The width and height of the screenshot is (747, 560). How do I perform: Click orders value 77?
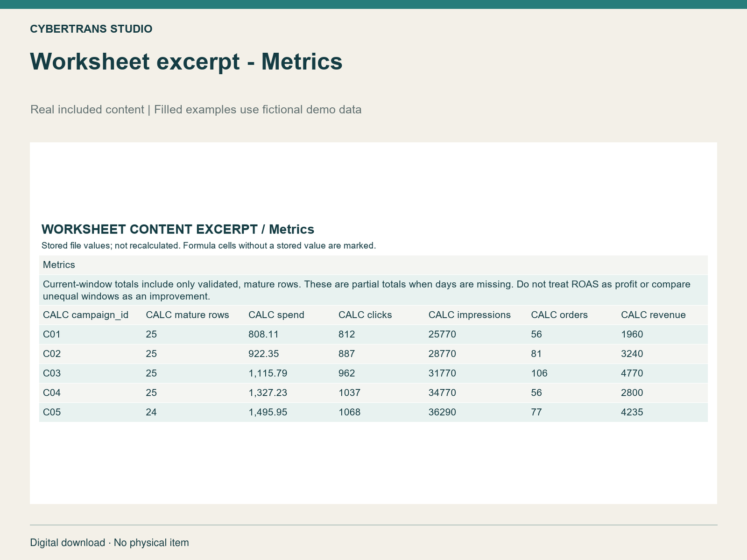pyautogui.click(x=536, y=413)
